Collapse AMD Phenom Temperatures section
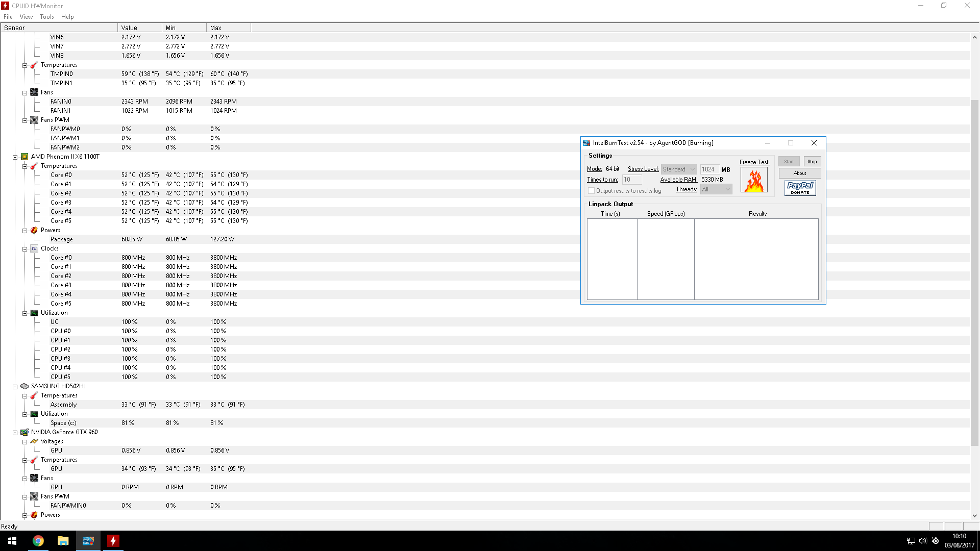The width and height of the screenshot is (980, 551). (x=24, y=166)
